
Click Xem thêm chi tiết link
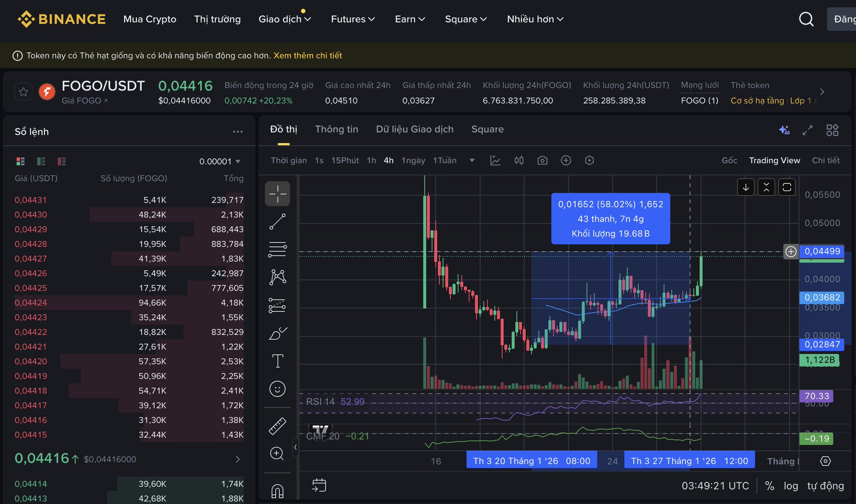[307, 56]
